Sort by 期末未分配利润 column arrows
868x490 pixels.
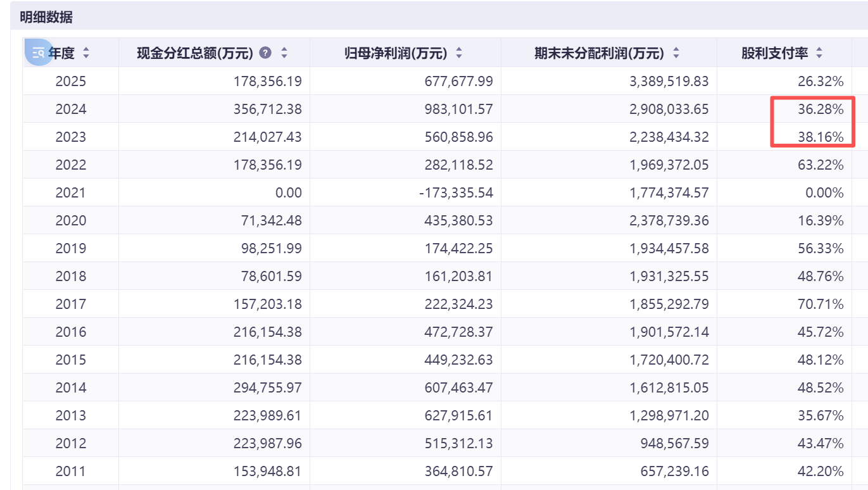click(x=676, y=53)
